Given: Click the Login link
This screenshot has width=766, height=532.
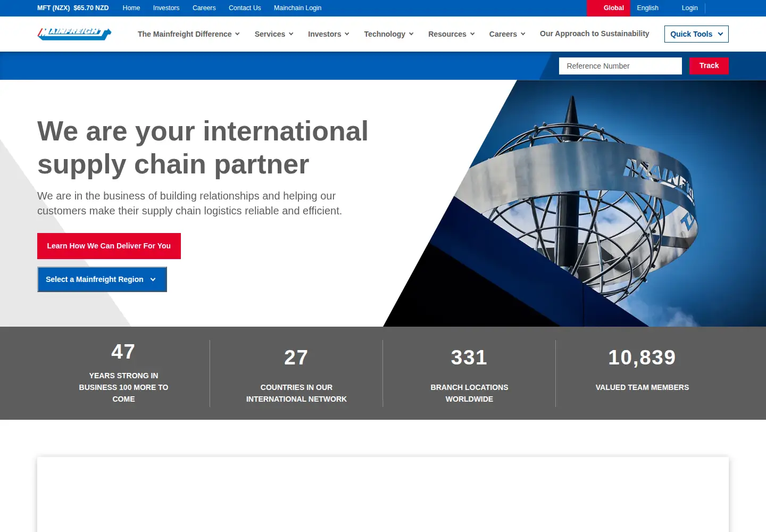Looking at the screenshot, I should coord(690,8).
